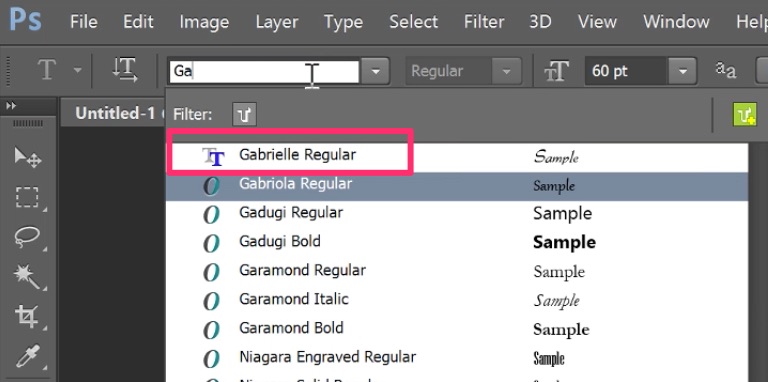
Task: Open the font family dropdown arrow
Action: point(375,71)
